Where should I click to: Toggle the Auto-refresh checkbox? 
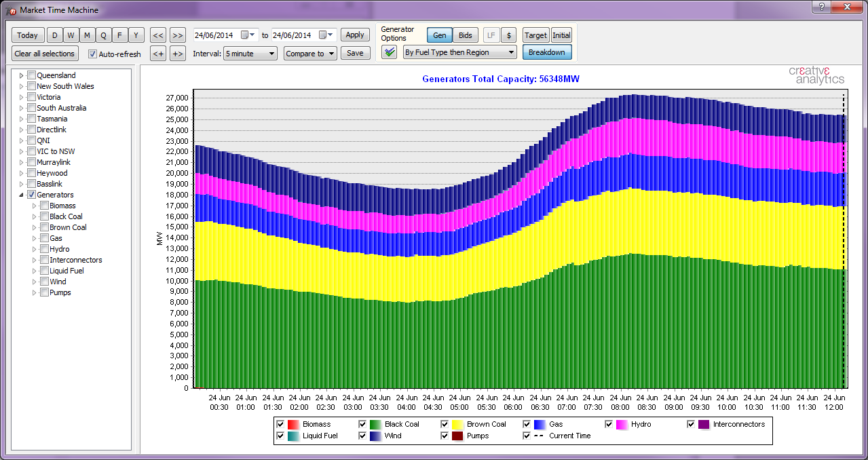point(93,54)
